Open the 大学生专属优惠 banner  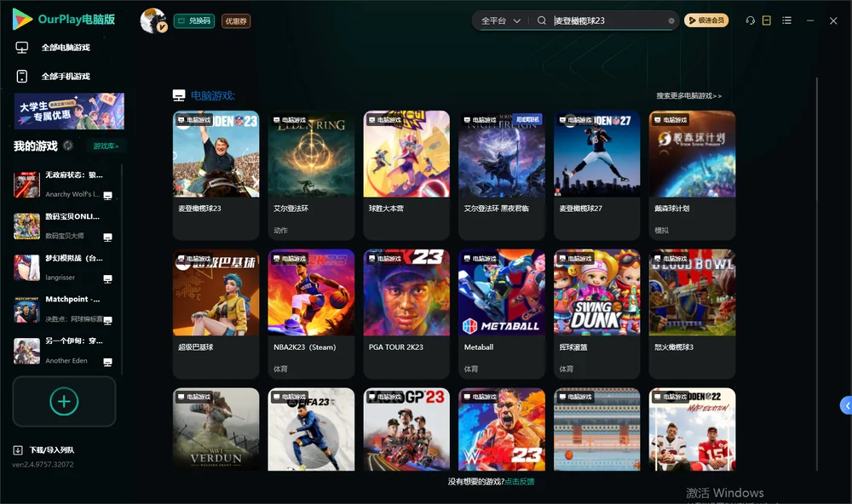(69, 111)
